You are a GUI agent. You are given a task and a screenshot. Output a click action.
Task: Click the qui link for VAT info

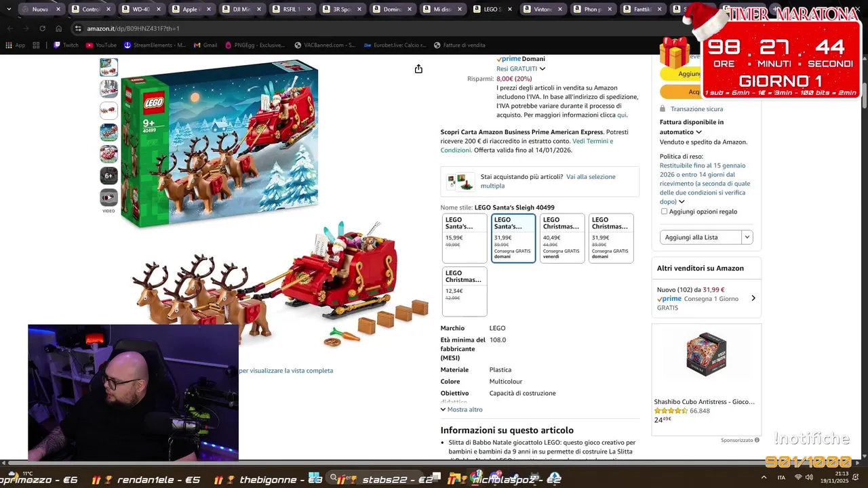tap(622, 115)
